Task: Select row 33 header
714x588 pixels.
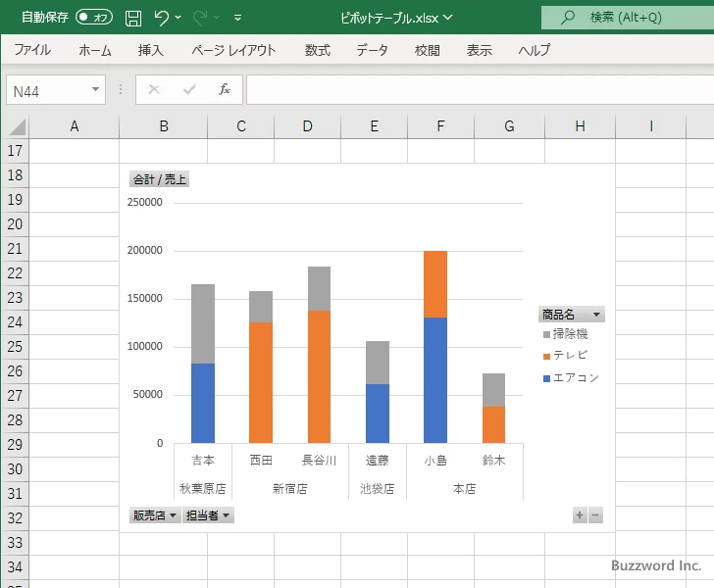Action: 15,543
